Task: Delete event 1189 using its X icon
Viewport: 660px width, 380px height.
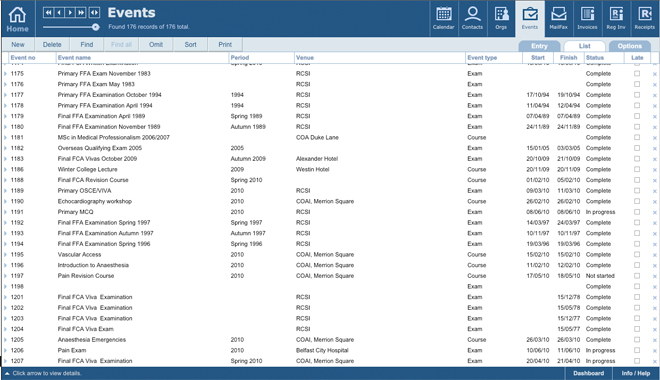Action: [655, 191]
